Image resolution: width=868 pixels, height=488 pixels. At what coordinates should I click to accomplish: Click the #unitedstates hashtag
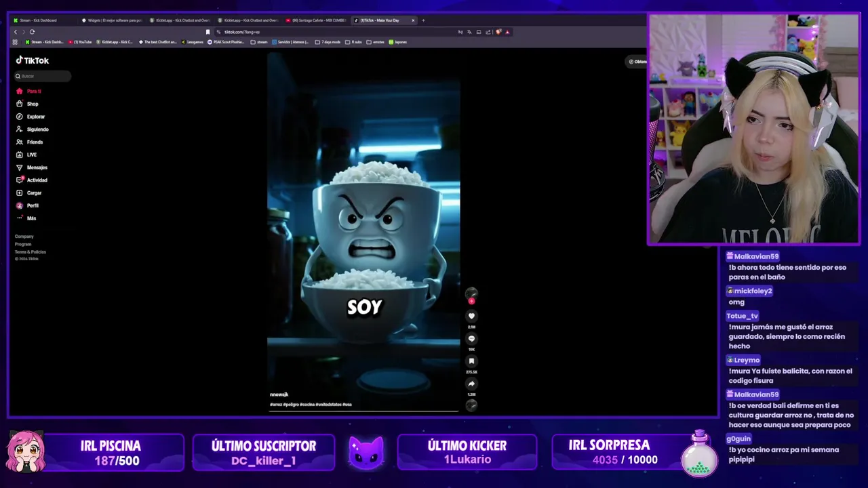328,405
